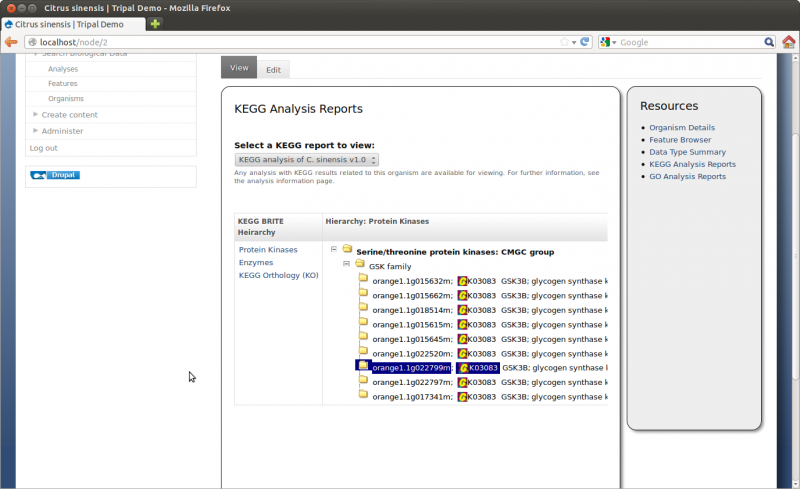Open the Google search engine selector icon

click(606, 42)
